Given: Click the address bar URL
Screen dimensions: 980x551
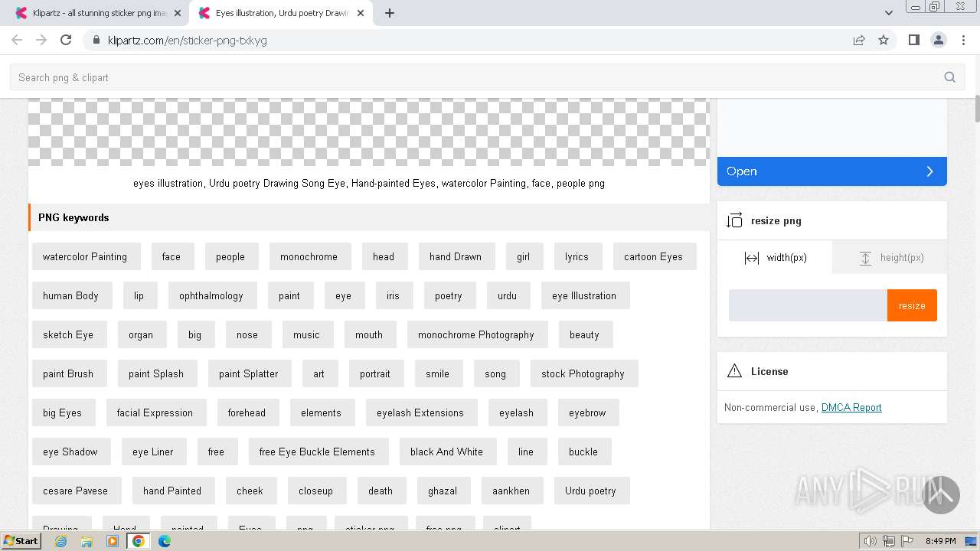Looking at the screenshot, I should pyautogui.click(x=188, y=40).
